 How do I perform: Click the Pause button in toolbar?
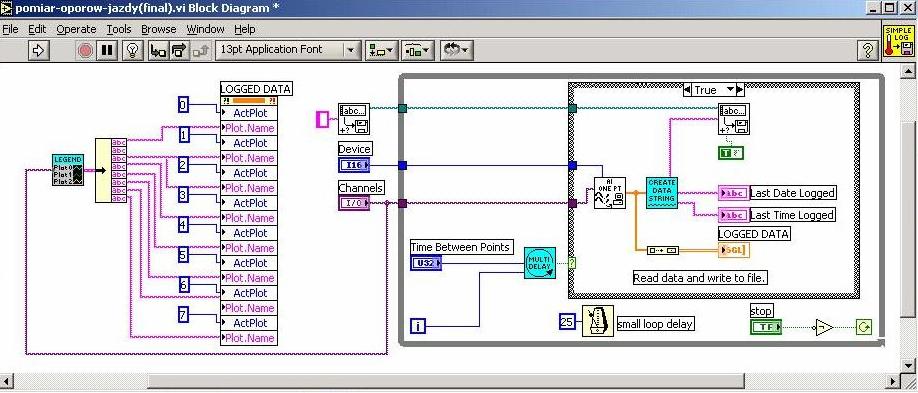tap(107, 50)
